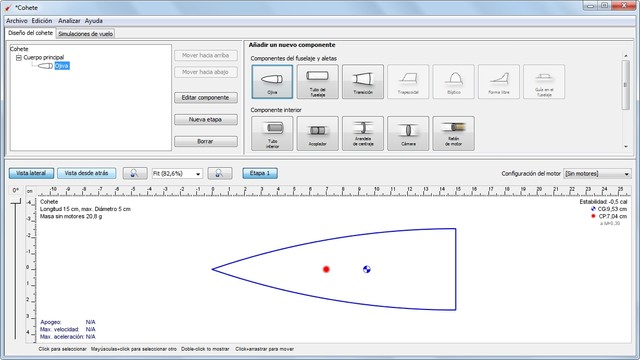
Task: Add a Retén de motor component
Action: coord(453,133)
